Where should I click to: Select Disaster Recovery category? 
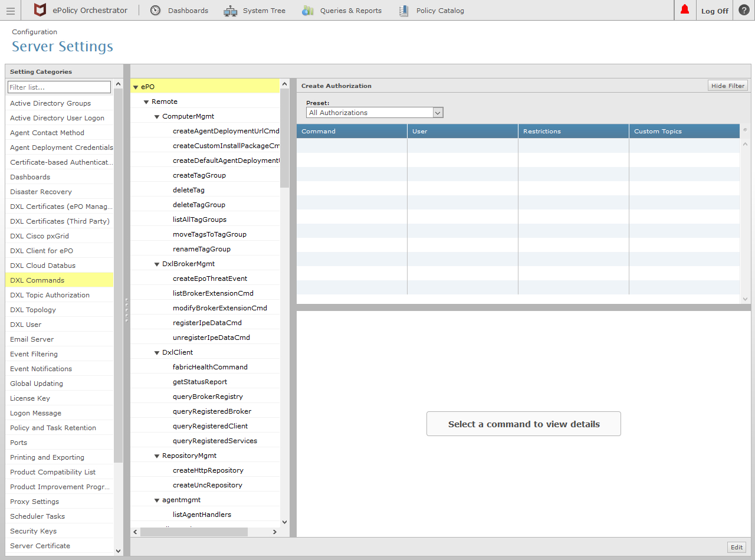(60, 191)
